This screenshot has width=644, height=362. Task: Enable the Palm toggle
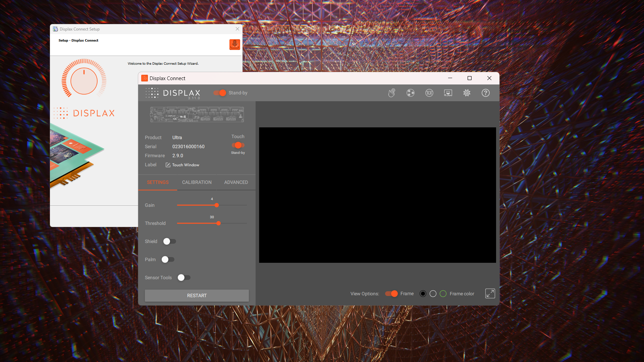coord(168,259)
